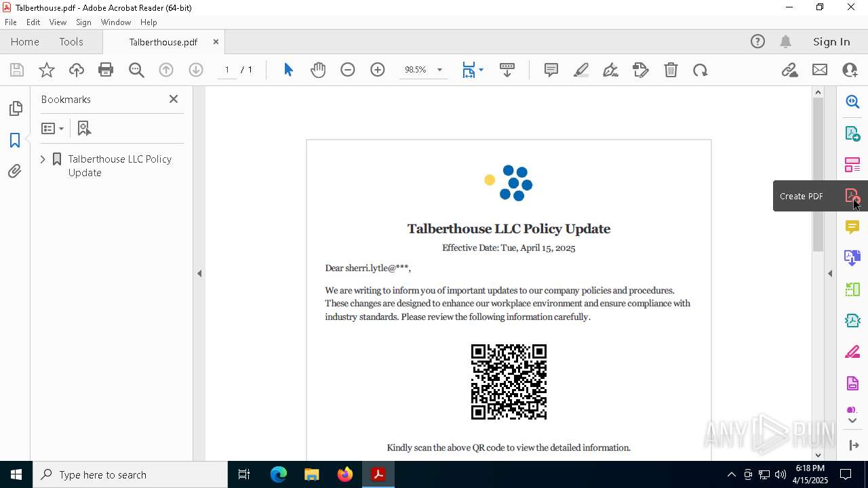This screenshot has height=488, width=868.
Task: Open the Comment tool in right pane
Action: tap(852, 227)
